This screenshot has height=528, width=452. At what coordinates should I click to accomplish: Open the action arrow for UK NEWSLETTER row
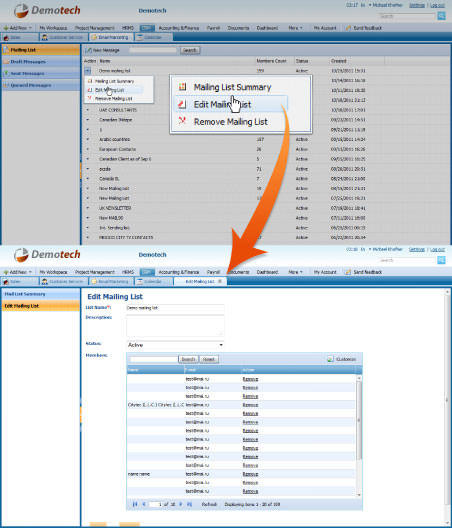coord(88,208)
